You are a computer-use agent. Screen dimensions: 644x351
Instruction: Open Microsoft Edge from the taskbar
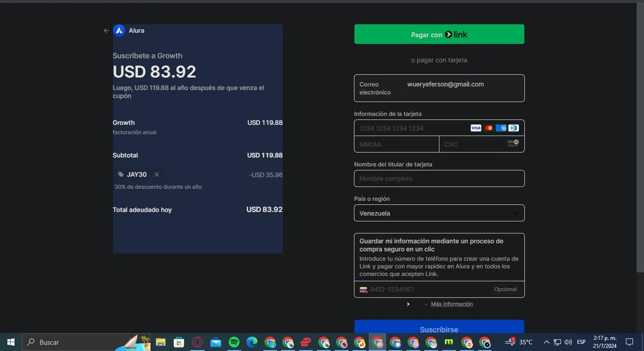(252, 342)
